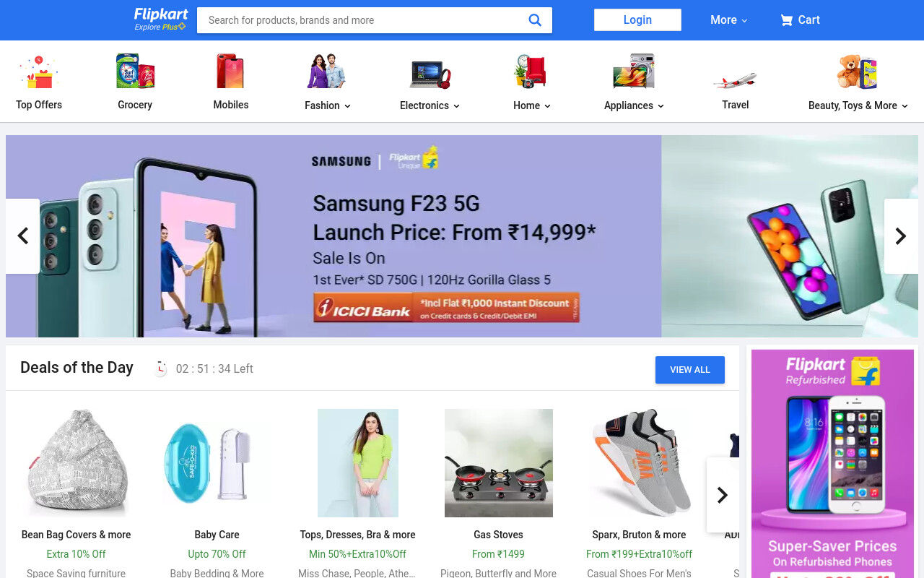
Task: Click the search magnifier icon
Action: tap(535, 20)
